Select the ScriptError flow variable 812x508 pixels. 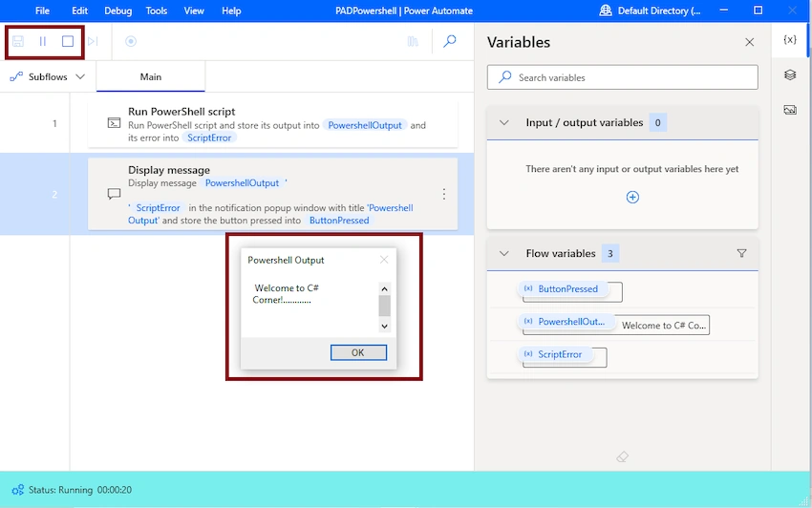coord(554,354)
